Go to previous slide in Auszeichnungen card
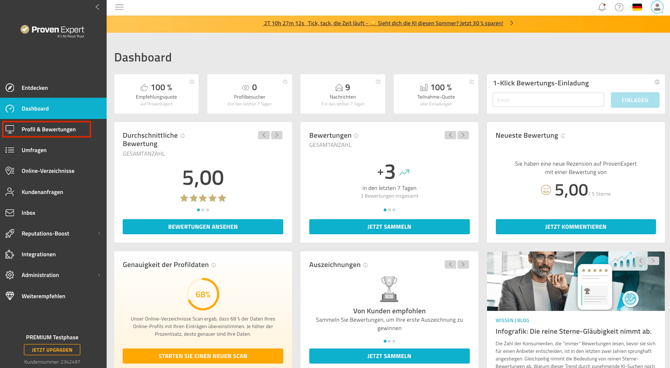The width and height of the screenshot is (670, 368). coord(450,265)
